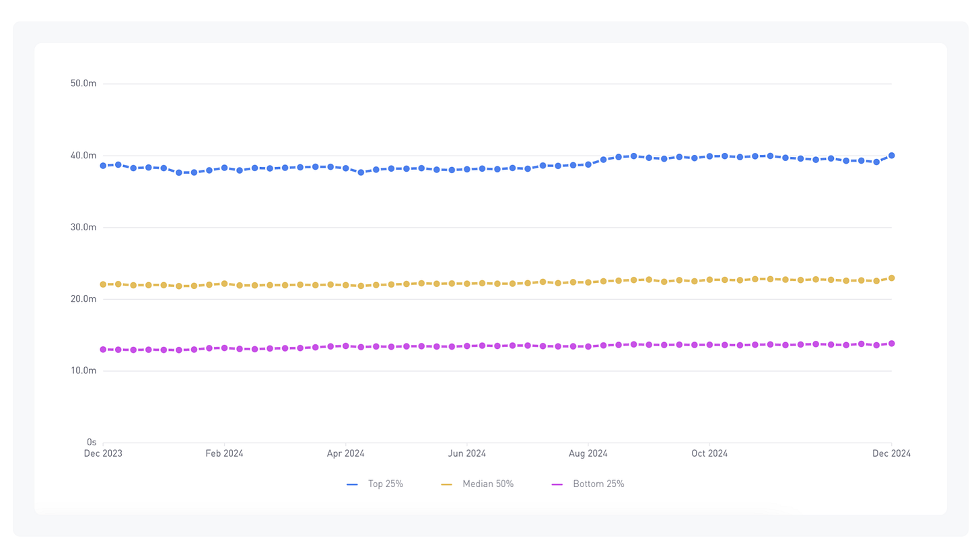Select the last Bottom 25% point at Dec 2024

pos(892,344)
